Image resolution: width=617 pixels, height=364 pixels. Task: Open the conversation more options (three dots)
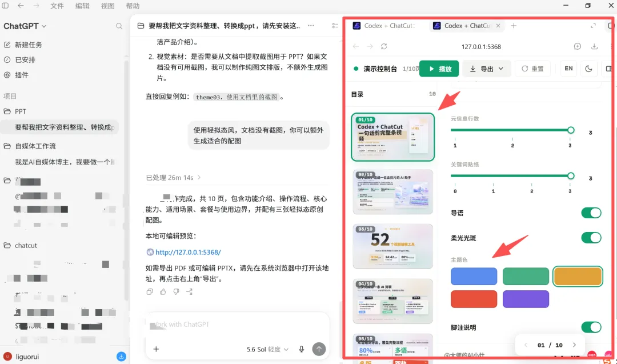(x=311, y=26)
